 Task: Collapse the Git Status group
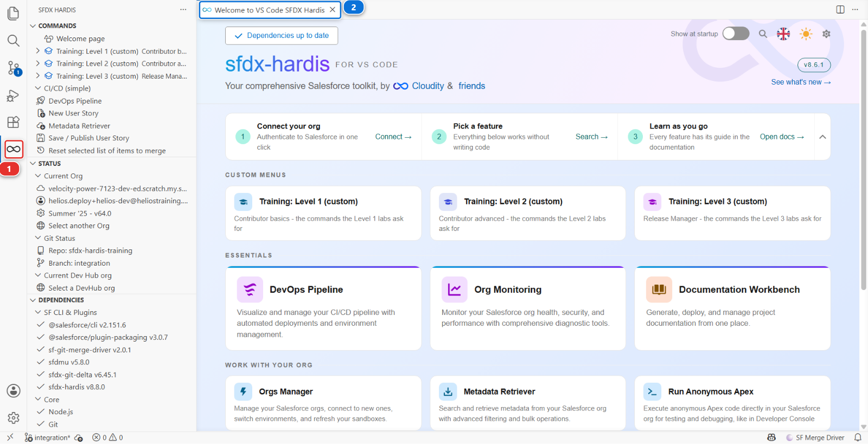point(38,238)
